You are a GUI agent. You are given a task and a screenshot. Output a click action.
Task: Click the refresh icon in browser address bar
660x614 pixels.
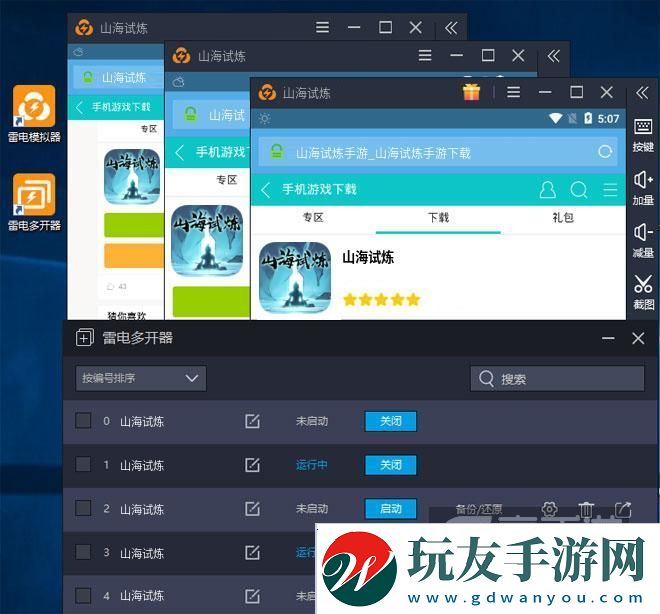click(605, 152)
